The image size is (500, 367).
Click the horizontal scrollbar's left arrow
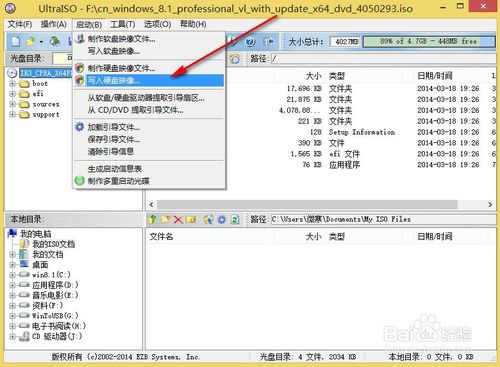point(151,204)
